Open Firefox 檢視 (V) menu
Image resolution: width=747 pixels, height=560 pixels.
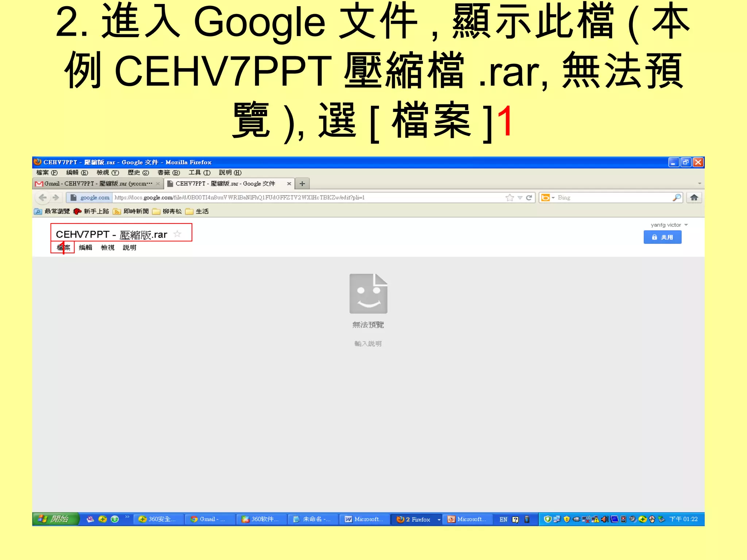108,172
